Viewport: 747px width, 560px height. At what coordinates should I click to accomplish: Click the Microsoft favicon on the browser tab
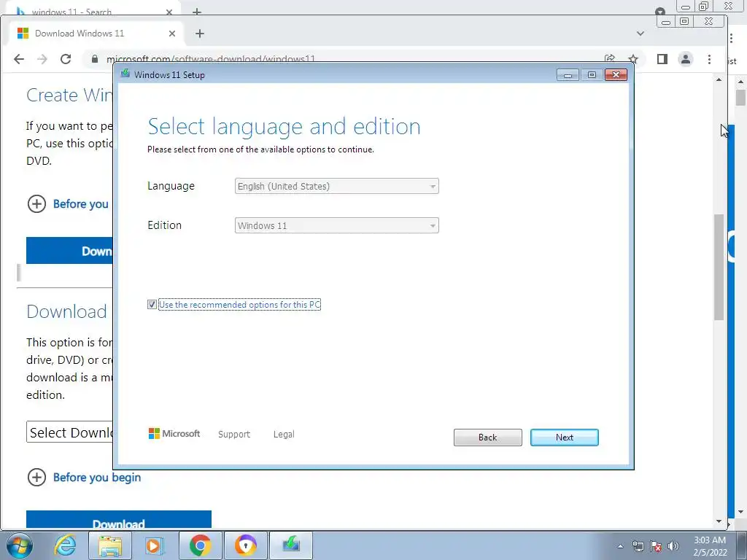23,34
